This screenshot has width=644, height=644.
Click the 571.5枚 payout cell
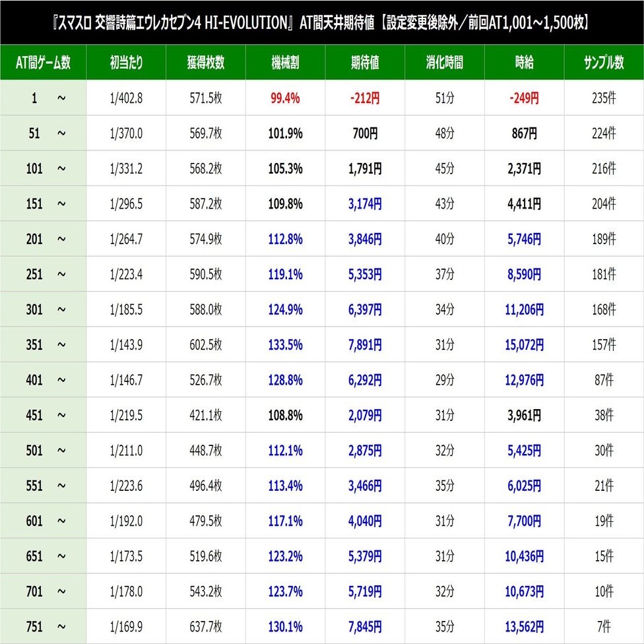(206, 98)
